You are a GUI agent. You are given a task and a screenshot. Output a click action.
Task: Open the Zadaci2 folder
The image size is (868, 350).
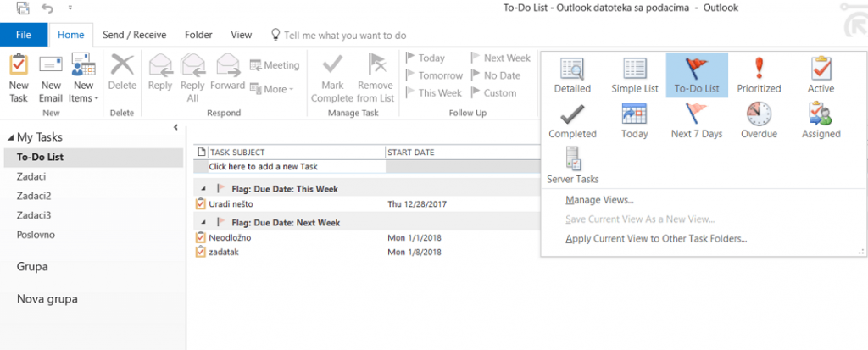point(34,196)
